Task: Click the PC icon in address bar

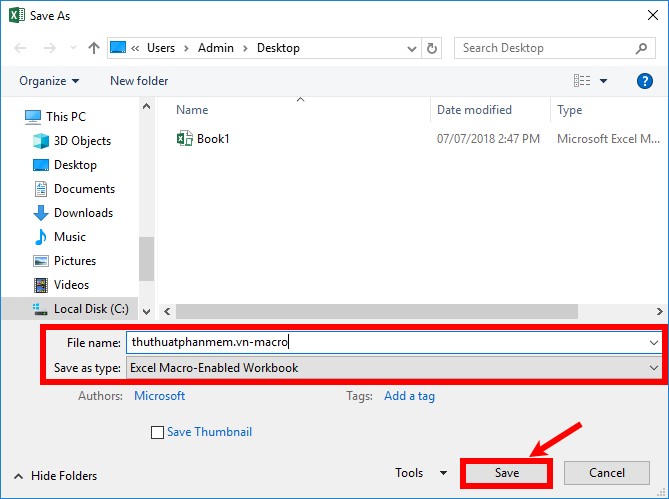Action: coord(118,47)
